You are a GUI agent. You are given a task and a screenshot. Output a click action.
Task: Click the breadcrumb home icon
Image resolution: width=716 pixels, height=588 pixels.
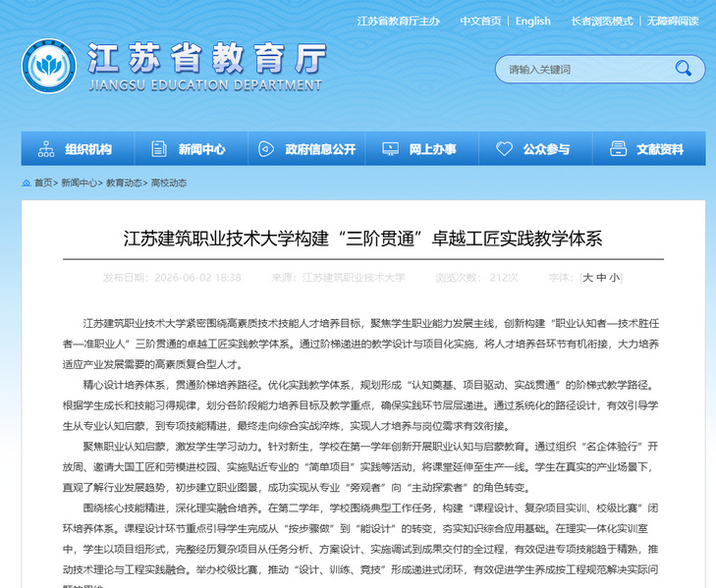coord(27,183)
